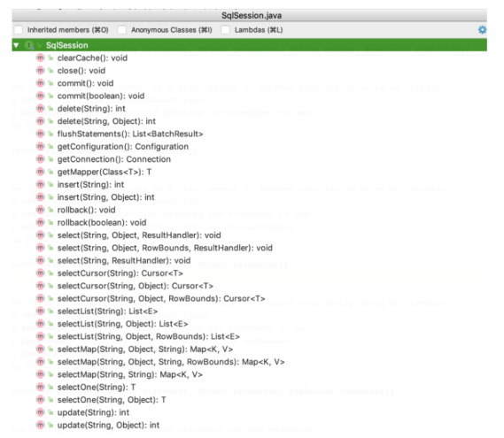This screenshot has height=438, width=504.
Task: Select selectList(String, Object): List<E> method
Action: 122,324
